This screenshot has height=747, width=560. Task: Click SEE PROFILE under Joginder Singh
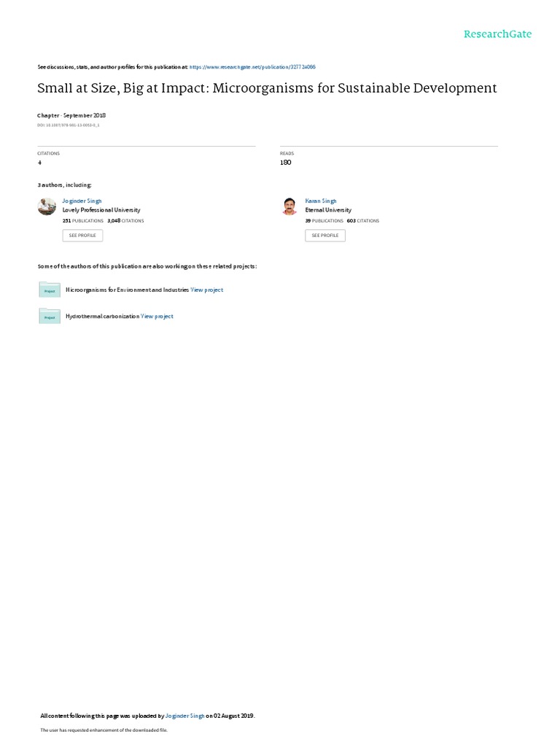click(82, 236)
